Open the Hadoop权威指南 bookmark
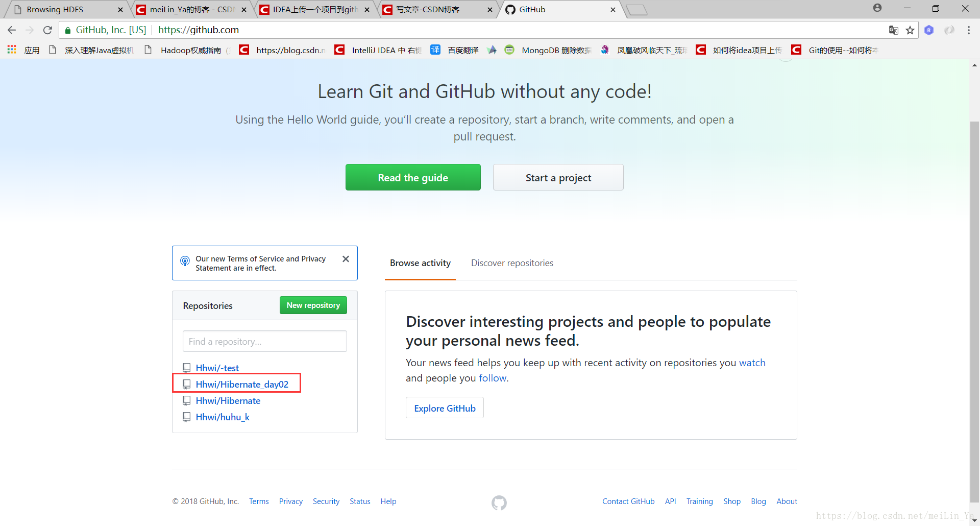 click(x=187, y=50)
